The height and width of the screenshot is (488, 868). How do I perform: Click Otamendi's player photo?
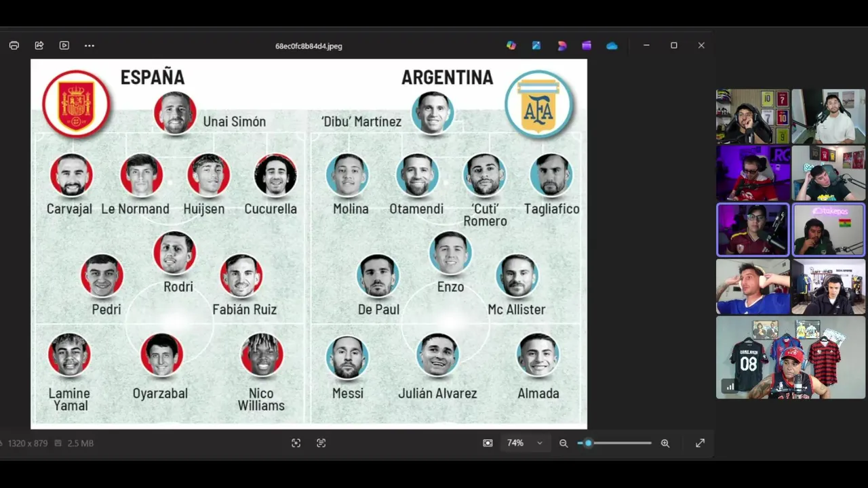(418, 175)
